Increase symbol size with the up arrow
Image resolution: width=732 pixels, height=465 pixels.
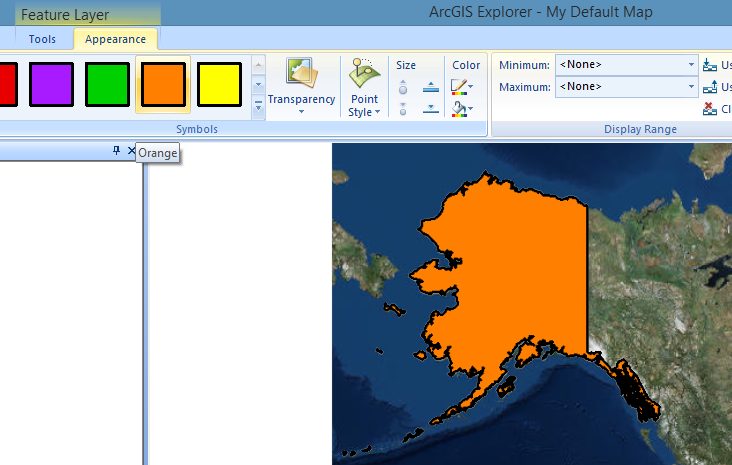coord(403,87)
